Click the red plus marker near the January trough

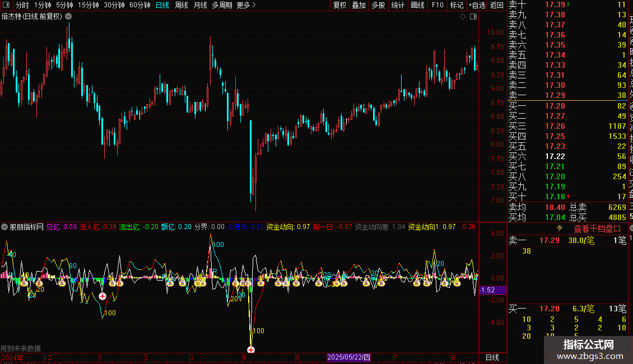(103, 296)
